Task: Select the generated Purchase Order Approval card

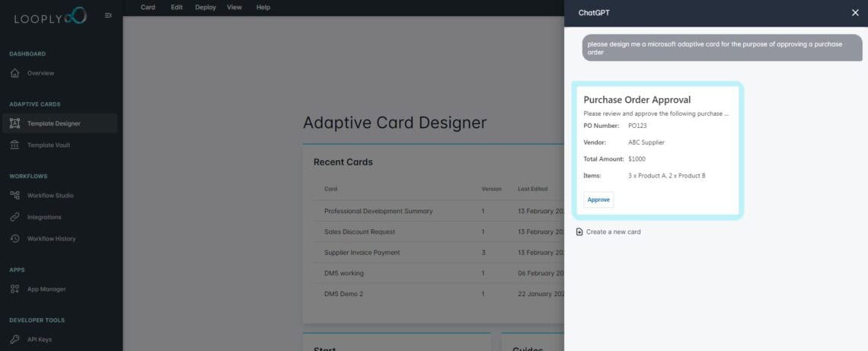Action: (x=658, y=151)
